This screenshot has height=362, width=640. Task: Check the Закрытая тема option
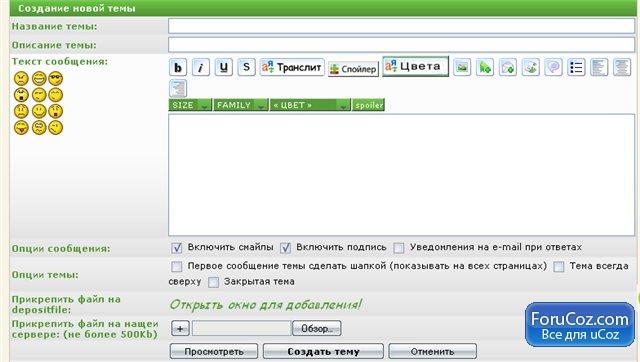[x=213, y=282]
